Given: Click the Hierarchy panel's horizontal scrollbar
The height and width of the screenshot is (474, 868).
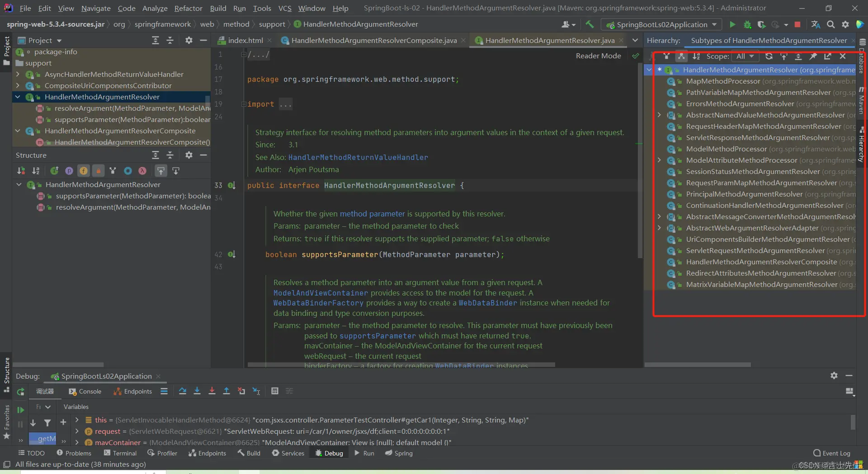Looking at the screenshot, I should click(x=698, y=365).
